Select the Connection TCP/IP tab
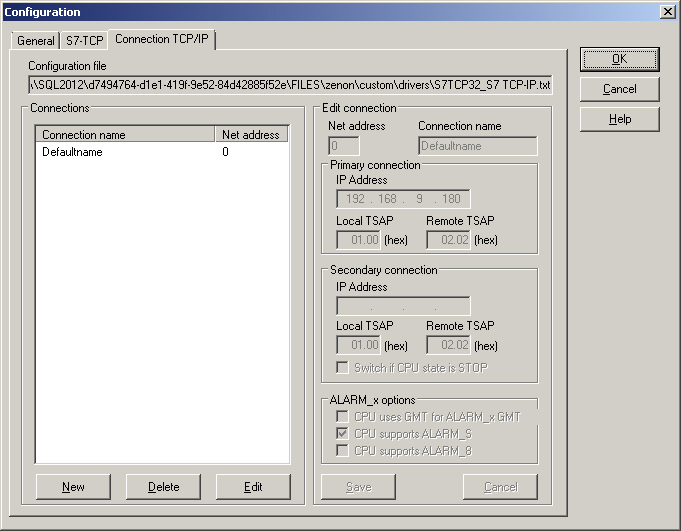The width and height of the screenshot is (681, 531). (163, 40)
